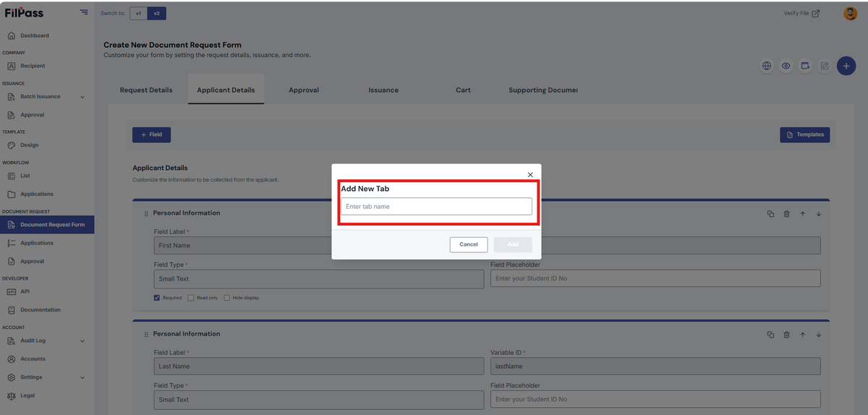Duplicate the Last Name field card
The image size is (868, 415).
770,335
